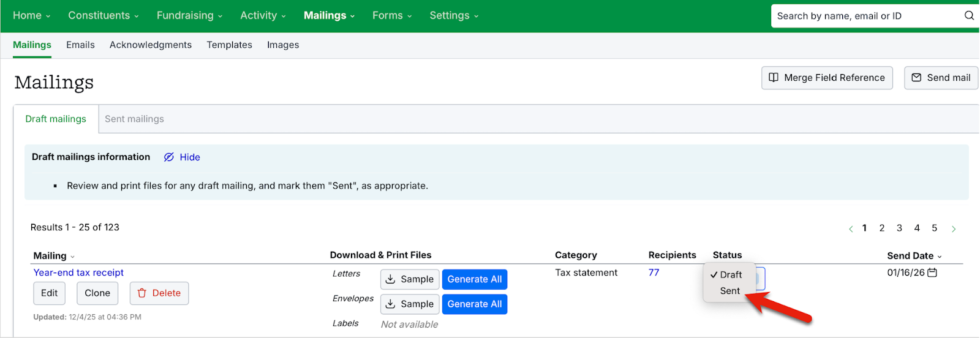Screen dimensions: 980x338
Task: Delete the Year-end tax receipt mailing
Action: (159, 293)
